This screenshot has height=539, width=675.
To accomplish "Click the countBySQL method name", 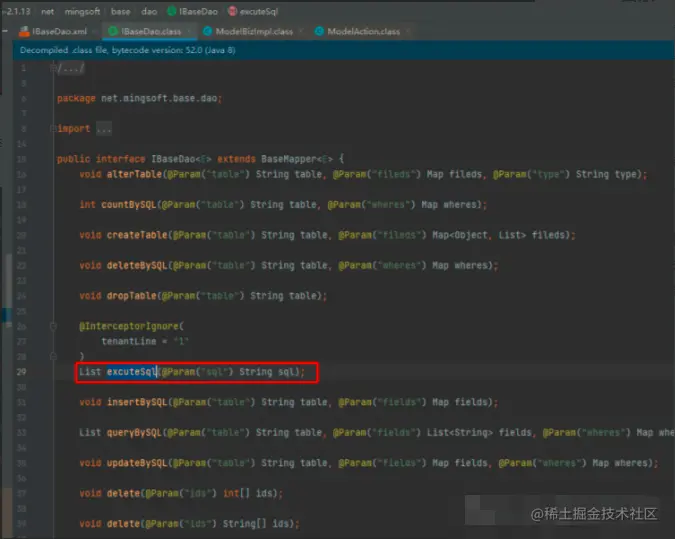I will [128, 204].
